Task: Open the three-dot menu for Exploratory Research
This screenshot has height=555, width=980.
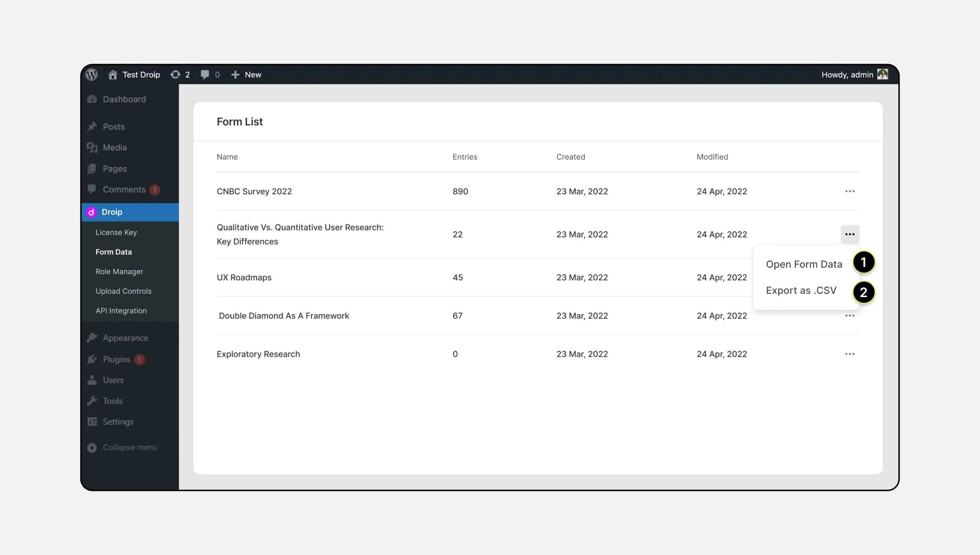Action: click(x=849, y=354)
